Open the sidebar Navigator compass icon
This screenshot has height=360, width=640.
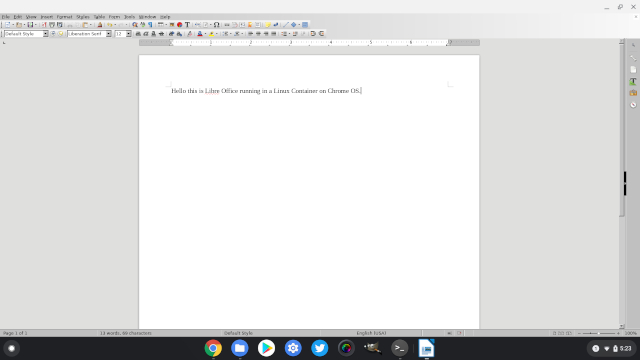[633, 105]
